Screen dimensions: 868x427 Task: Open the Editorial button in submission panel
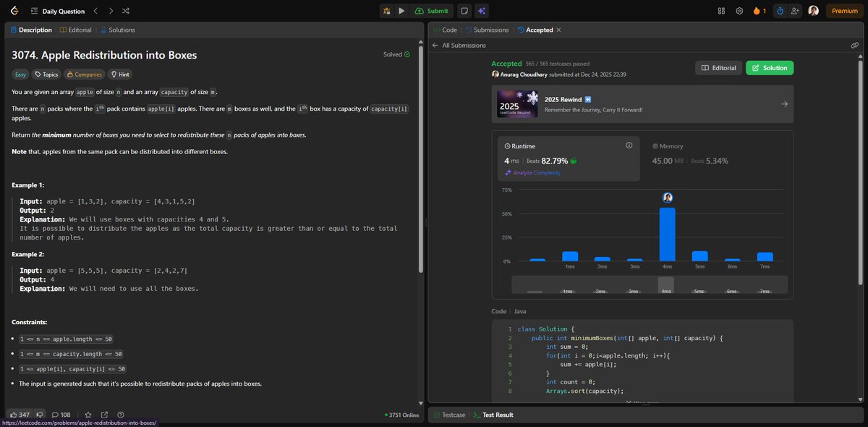point(718,68)
